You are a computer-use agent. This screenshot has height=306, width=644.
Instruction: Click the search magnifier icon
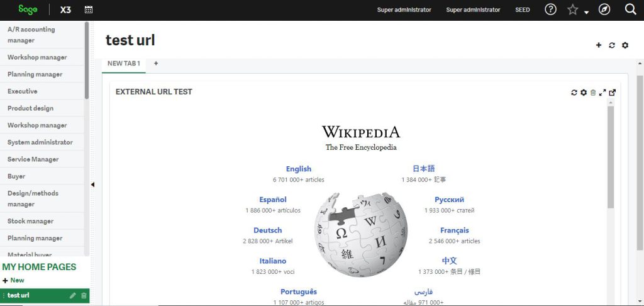(x=630, y=9)
